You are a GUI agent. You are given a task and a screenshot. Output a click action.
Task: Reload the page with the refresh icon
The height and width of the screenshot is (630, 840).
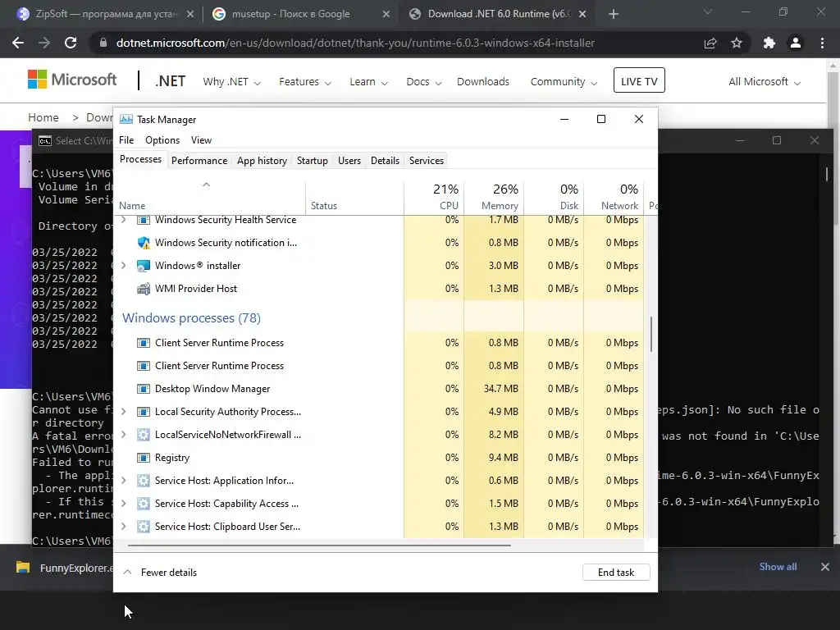71,43
